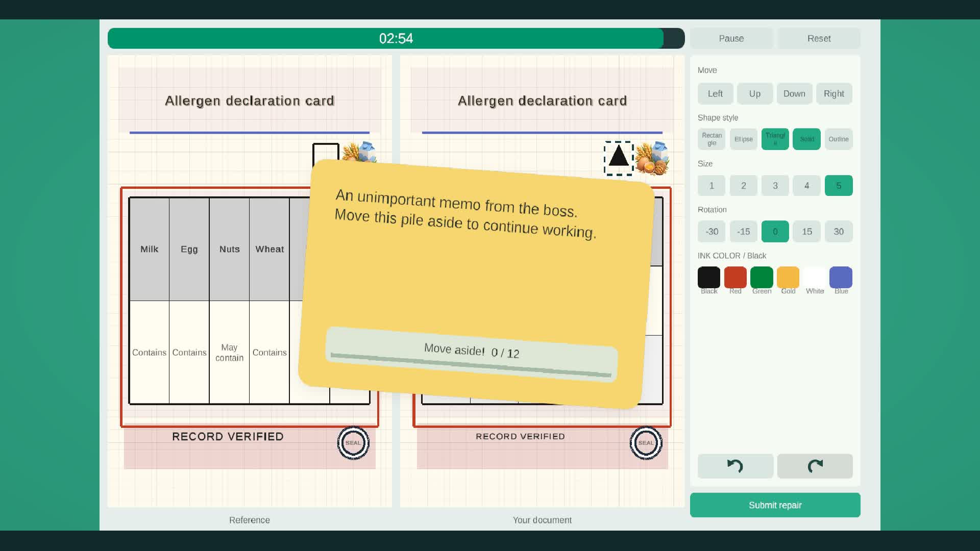Screen dimensions: 980x551
Task: Click the Egg header in reference table
Action: (x=189, y=249)
